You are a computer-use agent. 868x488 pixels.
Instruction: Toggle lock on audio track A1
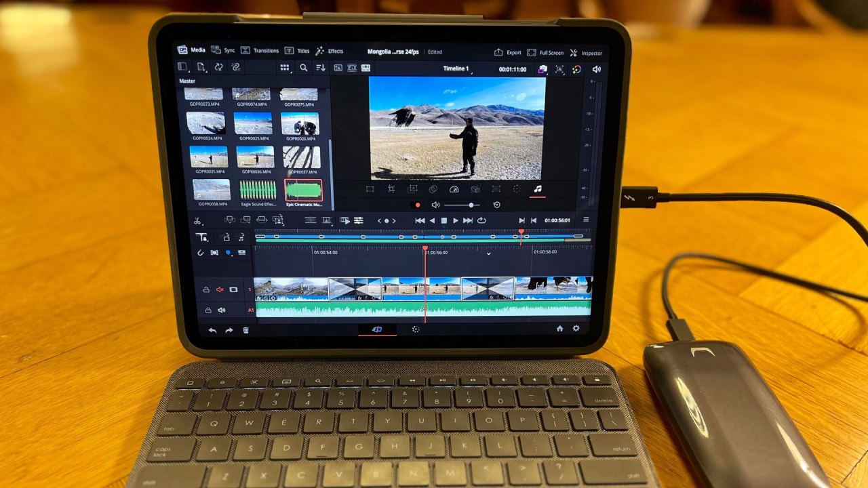208,310
